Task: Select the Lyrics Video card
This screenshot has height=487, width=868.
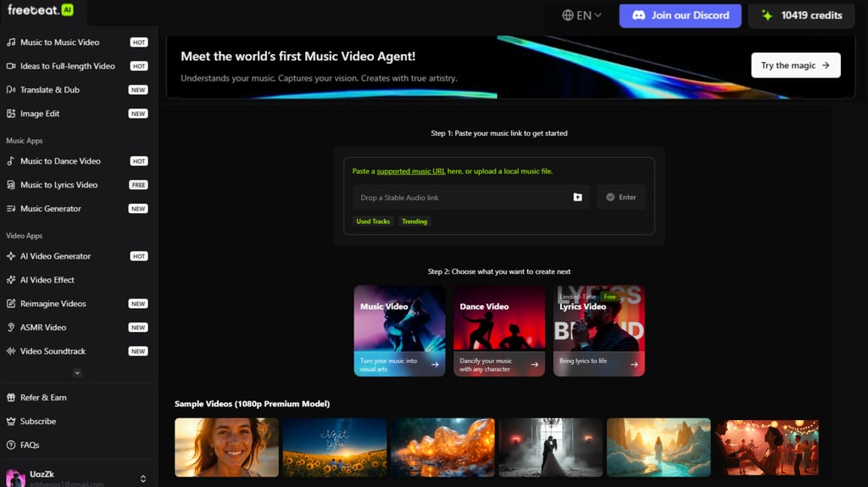Action: click(x=599, y=331)
